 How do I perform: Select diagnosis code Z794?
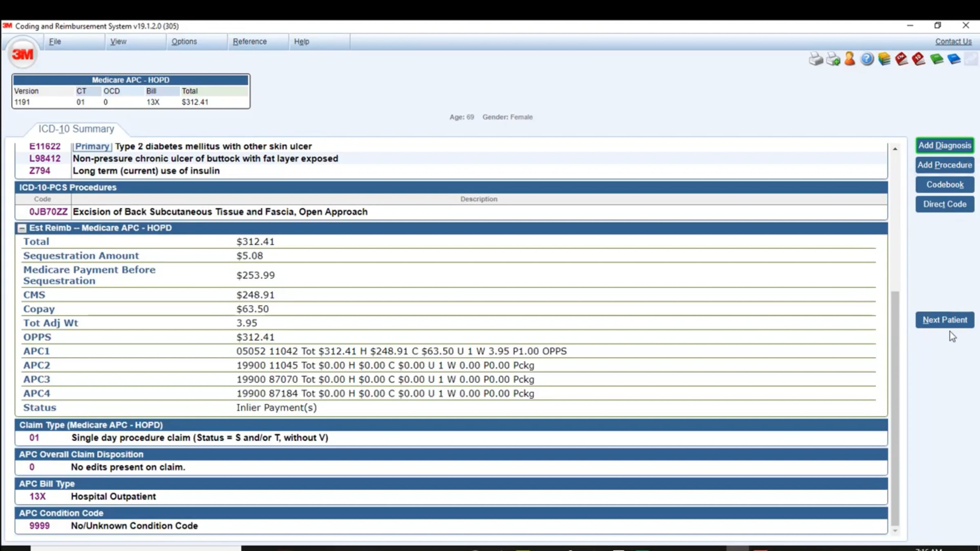(x=40, y=171)
